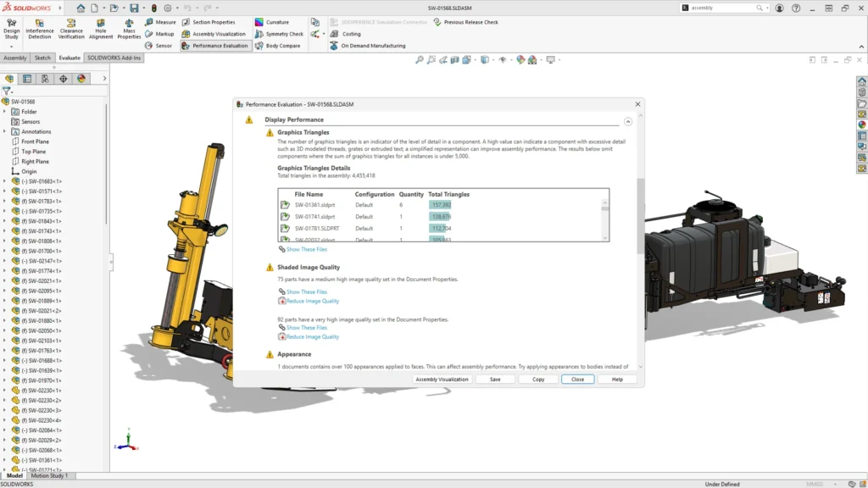868x488 pixels.
Task: Switch to the Sketch tab
Action: (42, 58)
